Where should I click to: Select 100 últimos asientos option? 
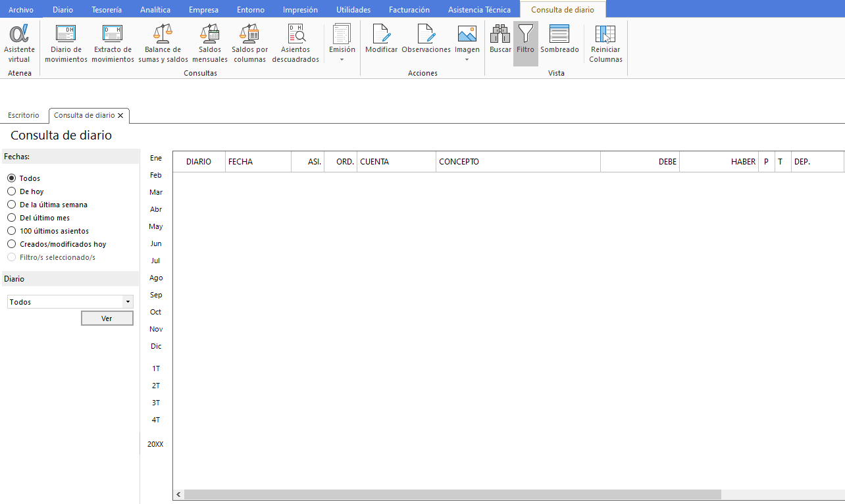[11, 231]
